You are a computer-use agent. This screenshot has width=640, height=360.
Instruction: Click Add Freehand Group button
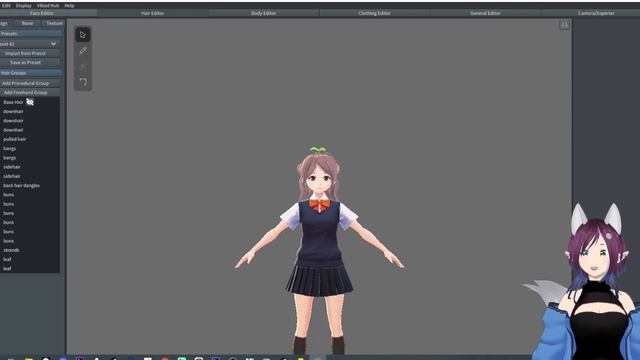point(29,93)
